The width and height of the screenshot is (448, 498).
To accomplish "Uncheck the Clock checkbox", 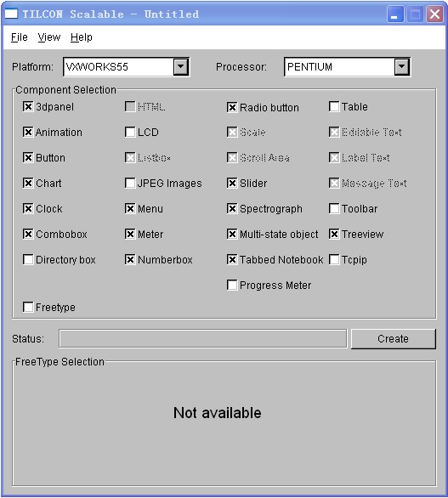I will 28,209.
